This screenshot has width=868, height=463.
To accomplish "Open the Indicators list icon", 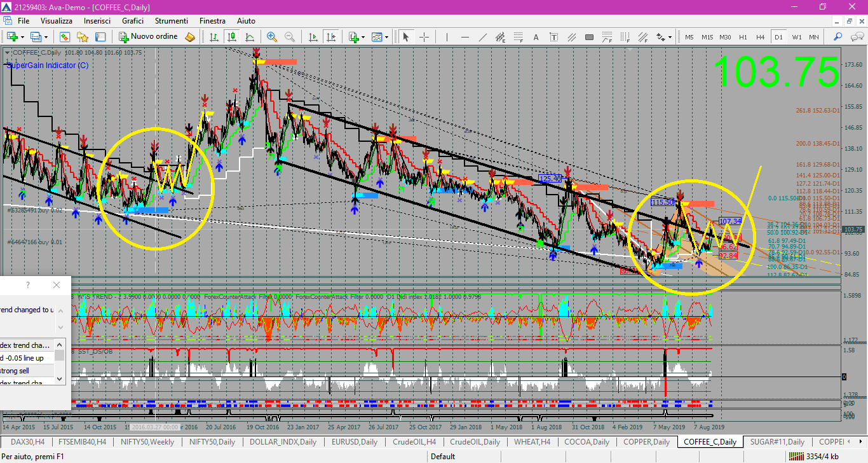I will (353, 37).
